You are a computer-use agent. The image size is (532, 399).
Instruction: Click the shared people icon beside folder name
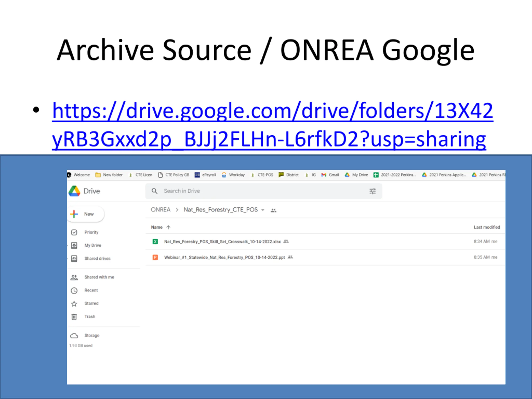pyautogui.click(x=273, y=211)
